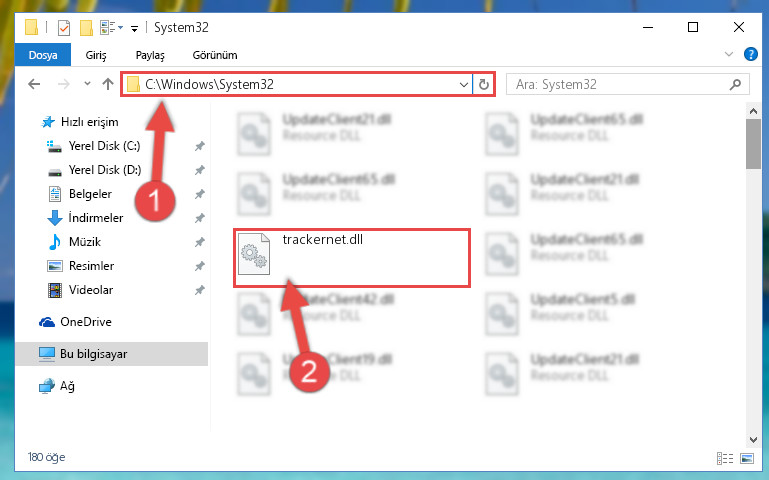
Task: Click the vertical scrollbar down arrow
Action: (x=753, y=440)
